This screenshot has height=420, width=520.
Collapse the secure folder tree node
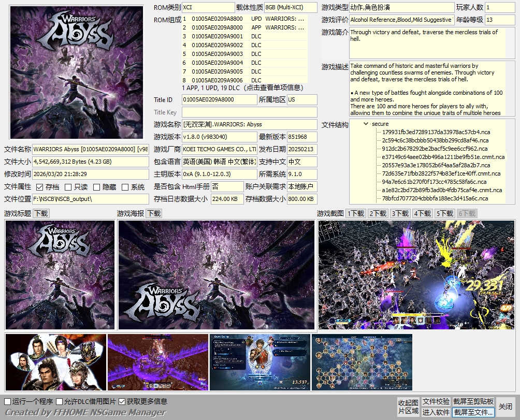[x=367, y=124]
